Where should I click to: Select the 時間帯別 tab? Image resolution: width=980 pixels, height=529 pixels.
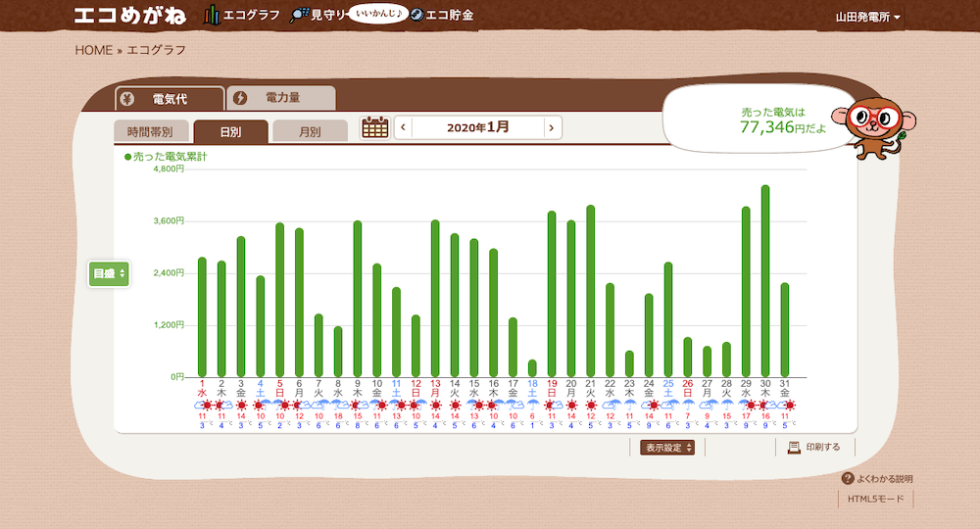[x=150, y=132]
